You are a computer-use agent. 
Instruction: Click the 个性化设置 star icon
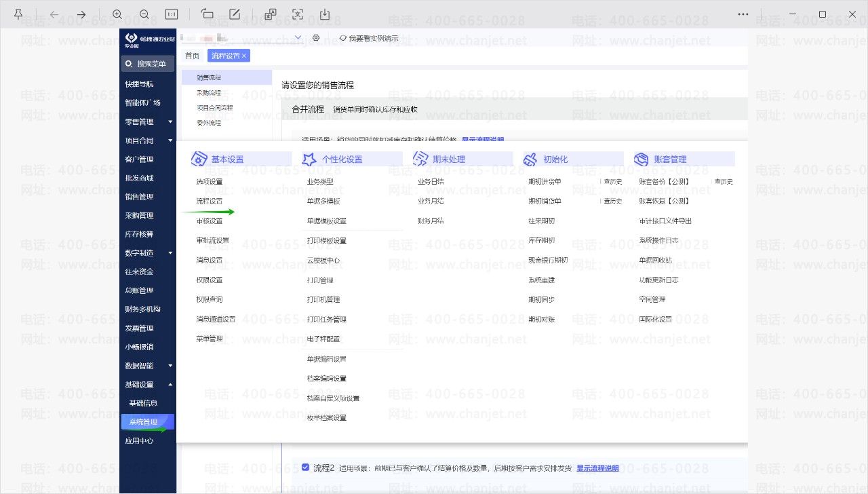[x=309, y=159]
